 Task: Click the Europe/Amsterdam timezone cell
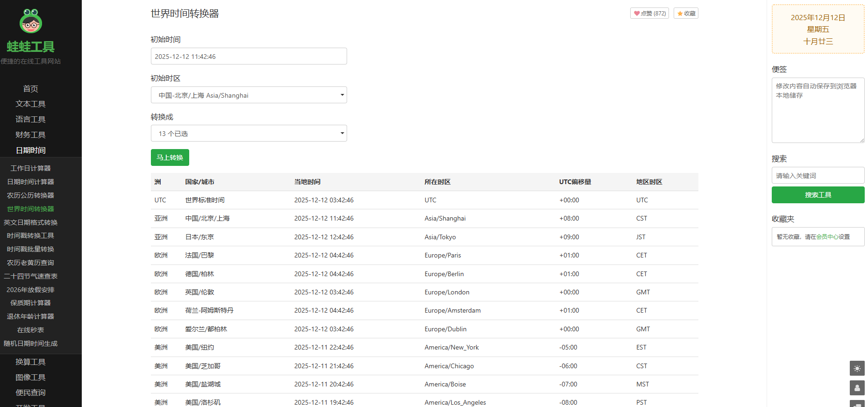[453, 310]
